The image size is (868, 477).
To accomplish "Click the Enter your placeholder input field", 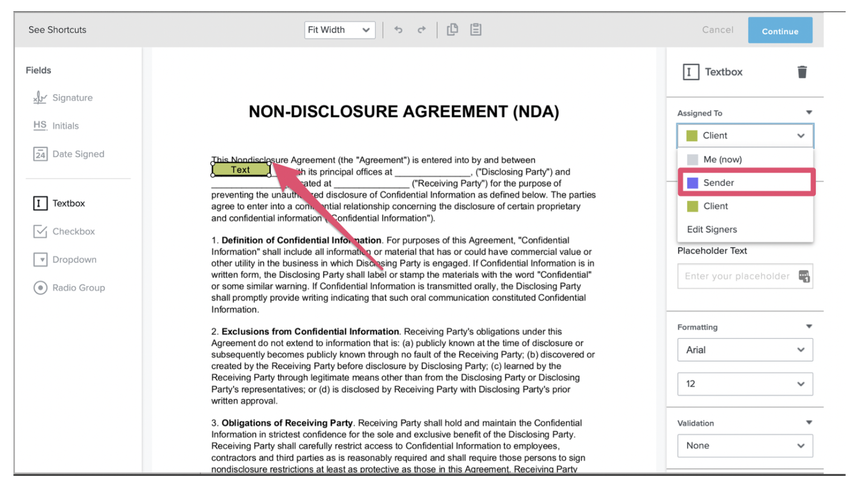I will [x=745, y=276].
